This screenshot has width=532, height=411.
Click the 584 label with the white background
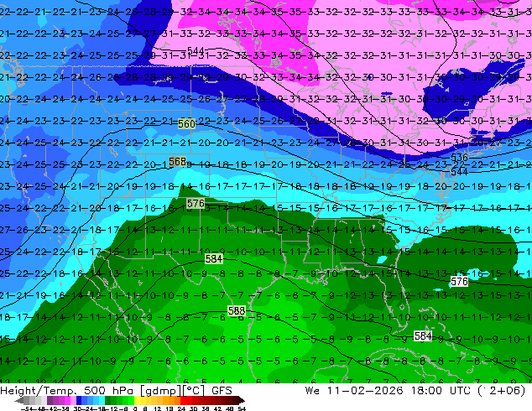pyautogui.click(x=423, y=336)
